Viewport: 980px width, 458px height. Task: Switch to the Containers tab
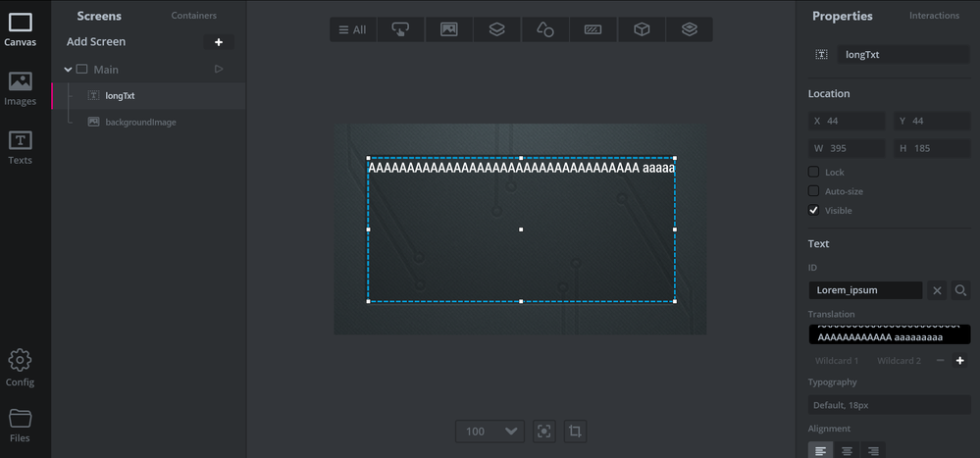point(194,15)
